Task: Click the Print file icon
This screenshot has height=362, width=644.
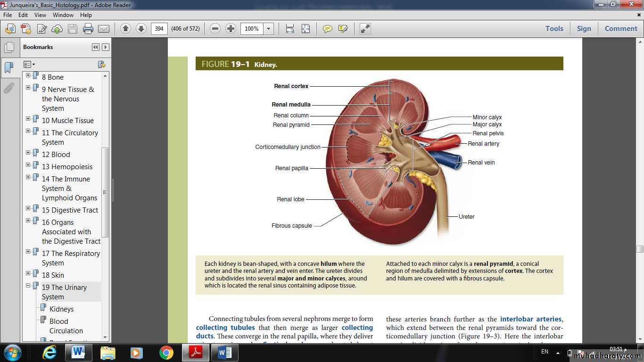Action: (88, 29)
